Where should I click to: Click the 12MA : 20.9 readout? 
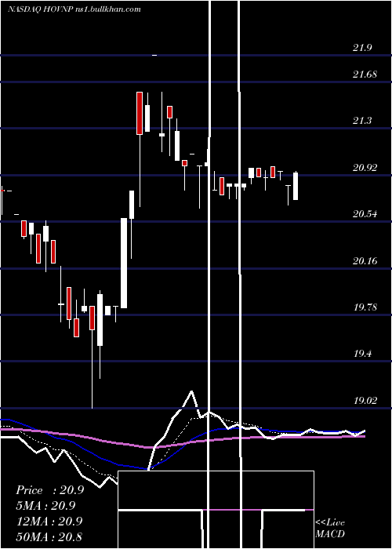point(49,522)
